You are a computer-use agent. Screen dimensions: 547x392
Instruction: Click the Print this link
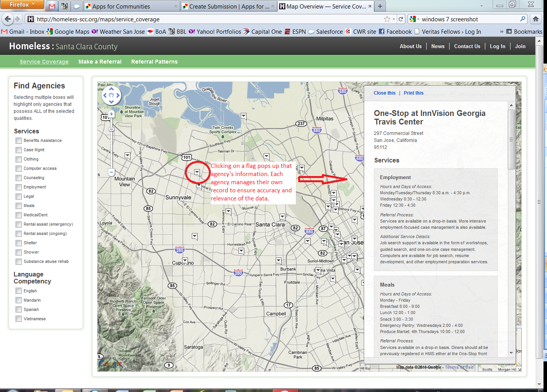[x=413, y=93]
